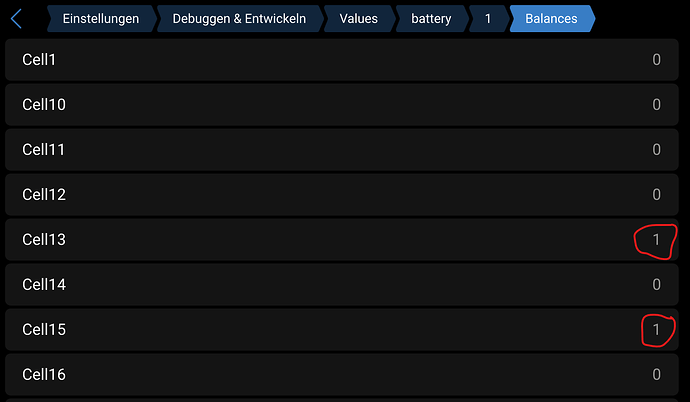Select the highlighted Balances breadcrumb
This screenshot has height=402, width=690.
550,18
